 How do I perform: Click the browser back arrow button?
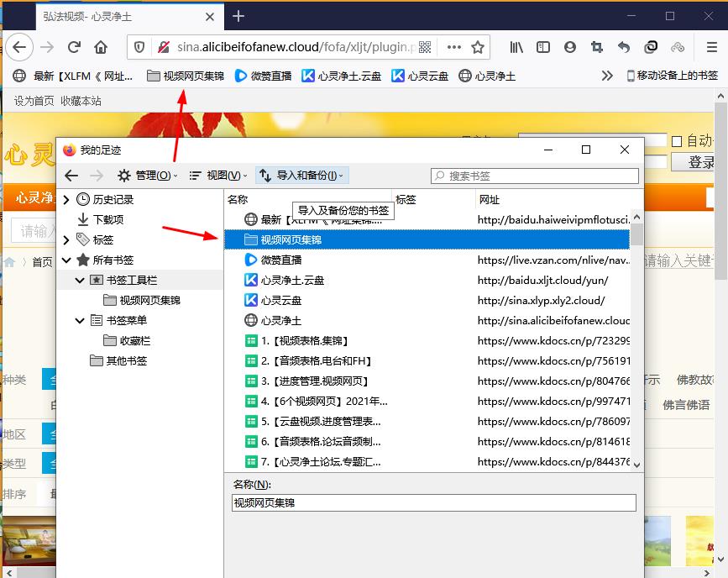19,47
